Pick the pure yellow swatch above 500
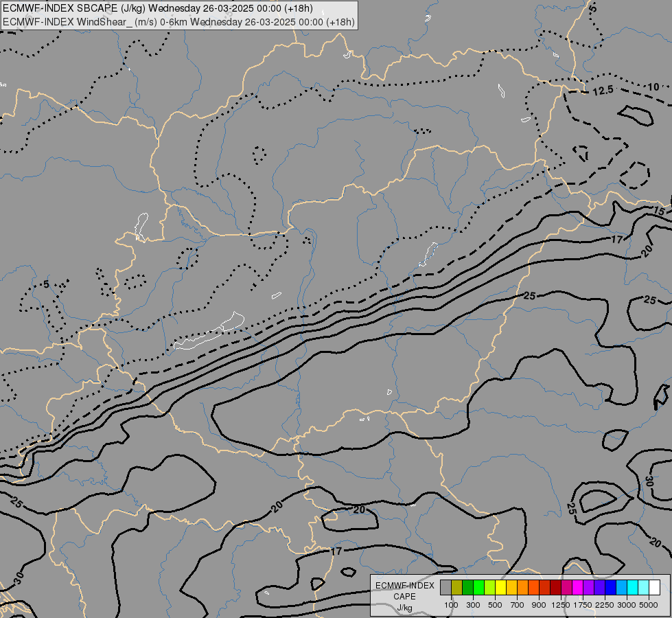This screenshot has width=672, height=618. [x=500, y=588]
